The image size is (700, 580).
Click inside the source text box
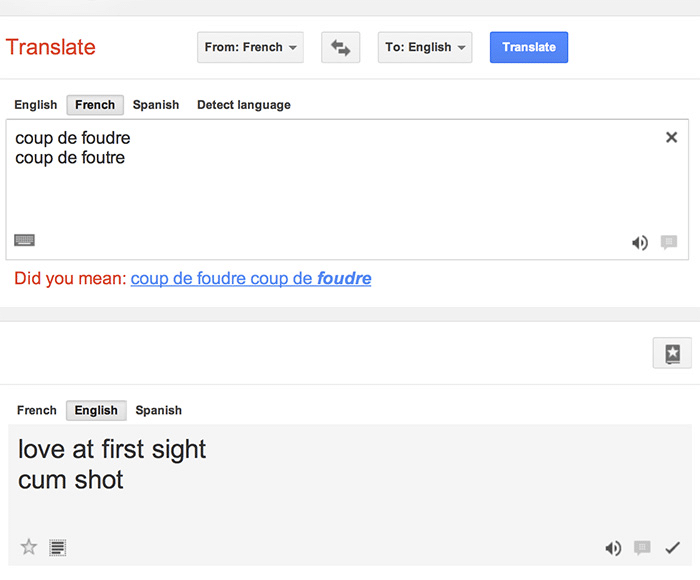tap(347, 189)
